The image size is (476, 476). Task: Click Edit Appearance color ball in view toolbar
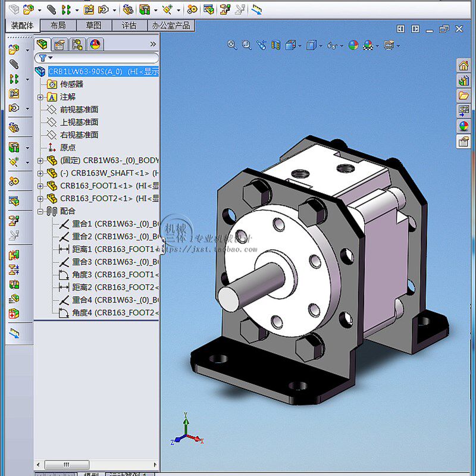coord(353,46)
